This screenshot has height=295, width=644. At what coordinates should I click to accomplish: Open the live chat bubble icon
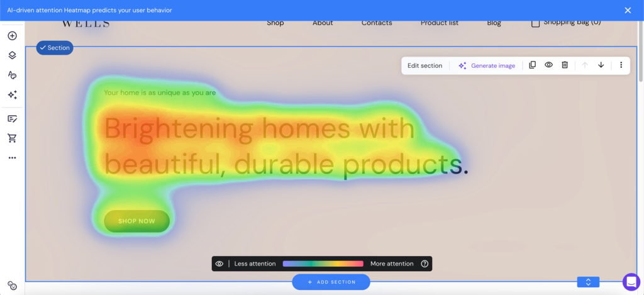pos(631,282)
